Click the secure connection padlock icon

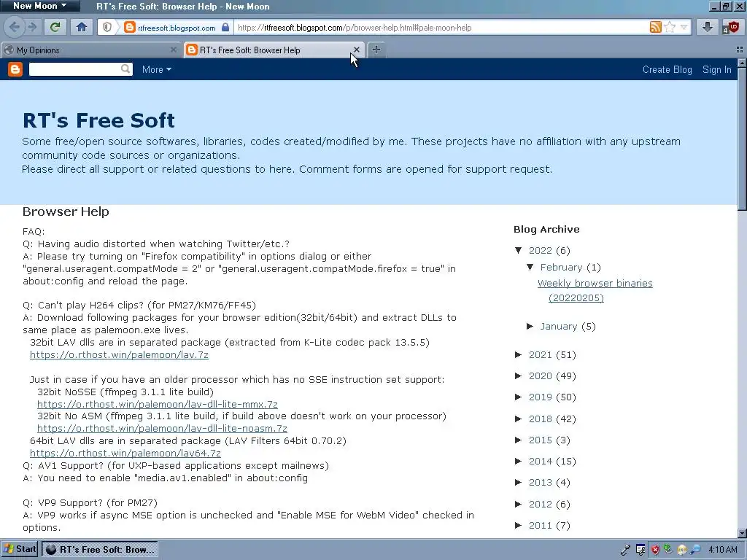pyautogui.click(x=225, y=27)
